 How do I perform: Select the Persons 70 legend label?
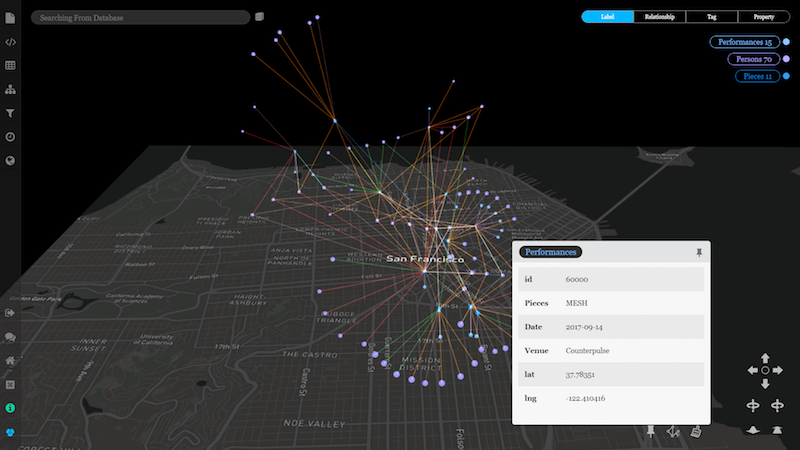coord(754,59)
